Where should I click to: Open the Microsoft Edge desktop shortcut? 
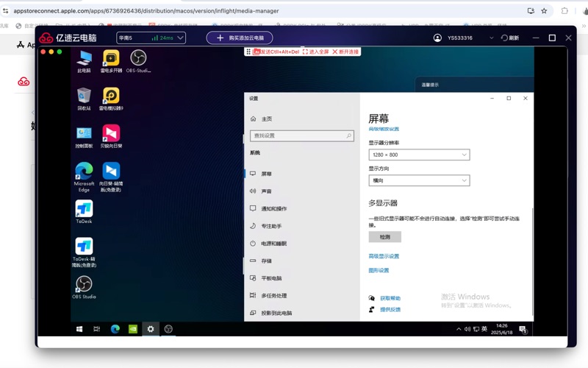pos(84,177)
